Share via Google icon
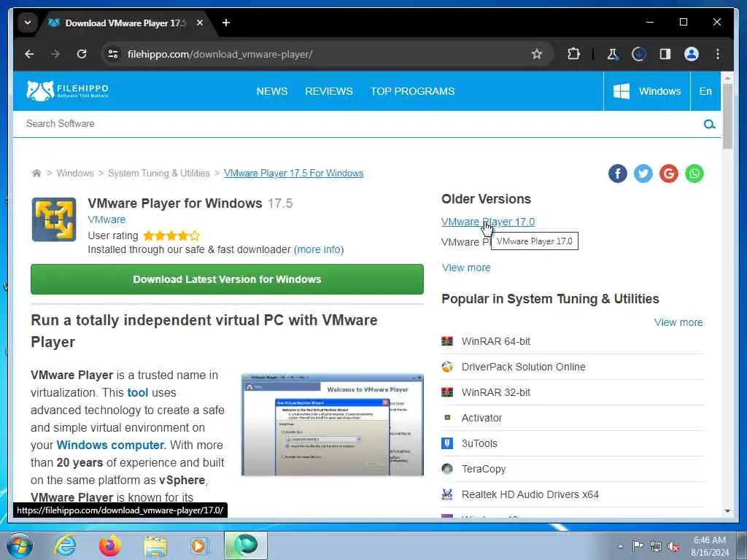Viewport: 747px width, 560px height. point(669,174)
